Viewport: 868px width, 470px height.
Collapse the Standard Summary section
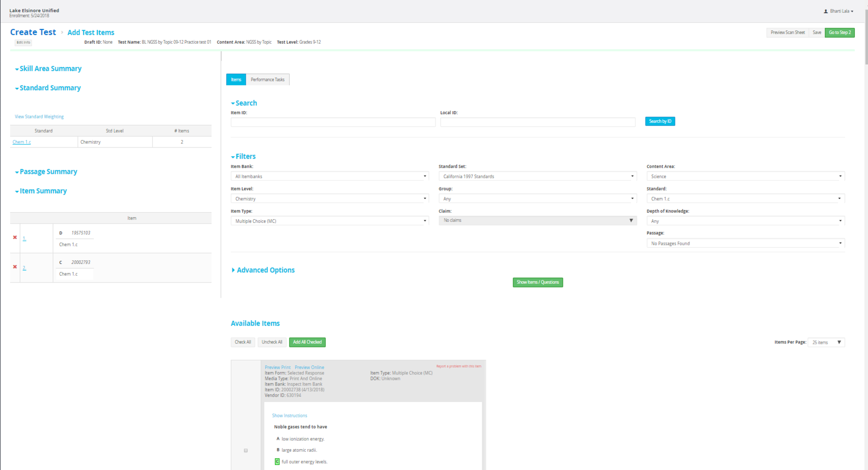[x=47, y=88]
